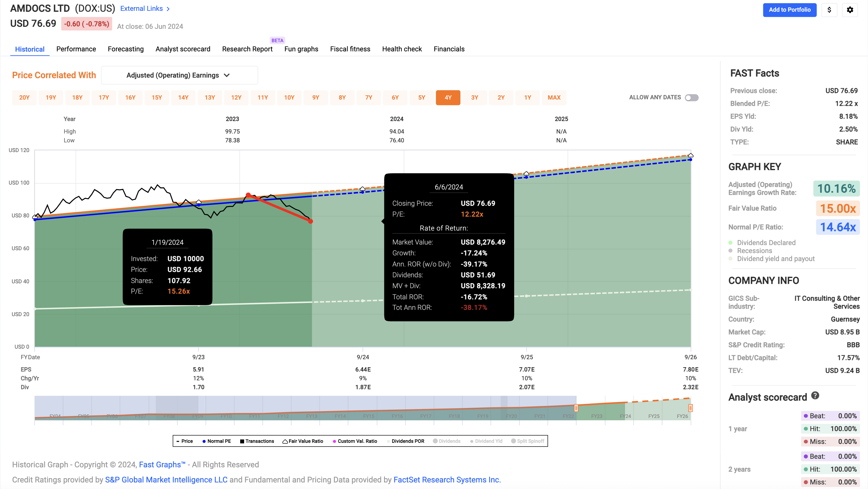Image resolution: width=868 pixels, height=489 pixels.
Task: Toggle Fair Value Ratio legend item
Action: tap(303, 441)
